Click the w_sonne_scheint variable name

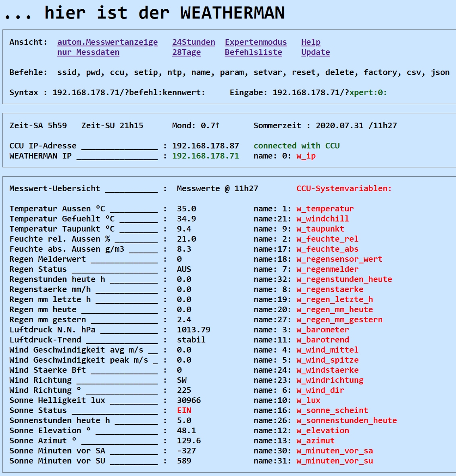point(332,410)
